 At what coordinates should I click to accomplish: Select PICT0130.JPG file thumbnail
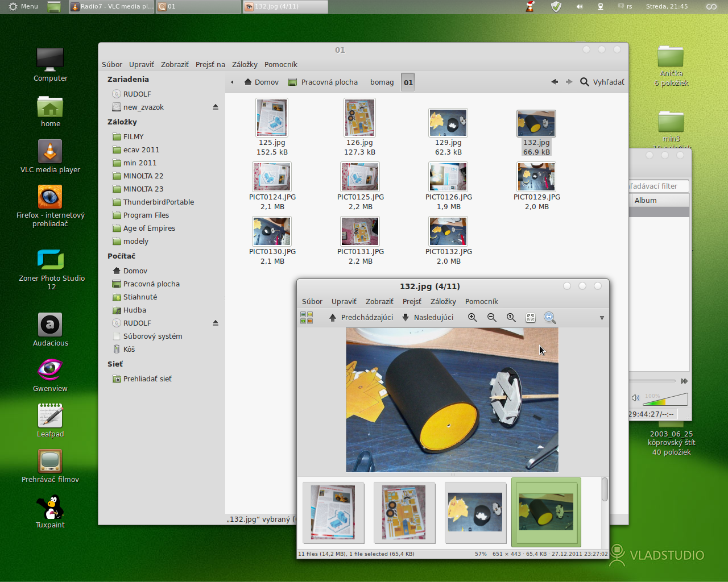click(272, 232)
